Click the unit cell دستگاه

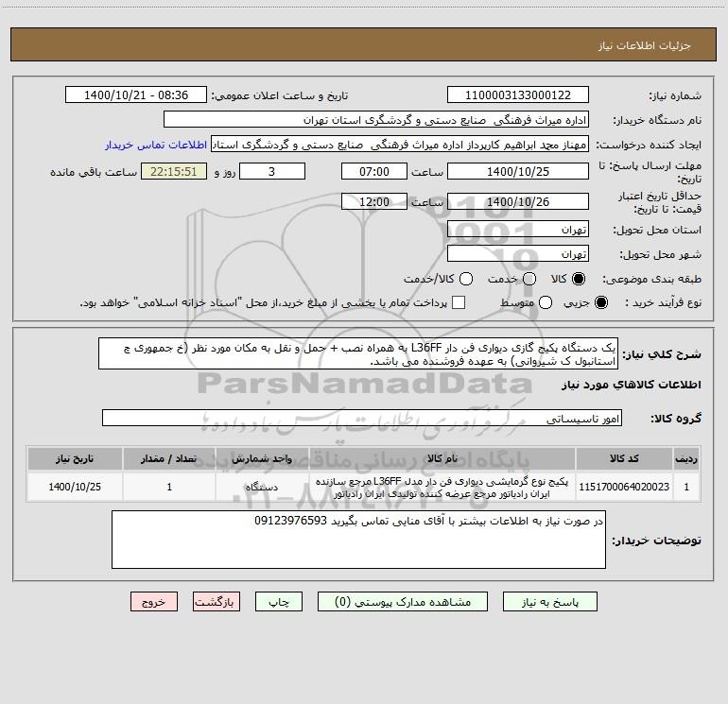click(262, 487)
